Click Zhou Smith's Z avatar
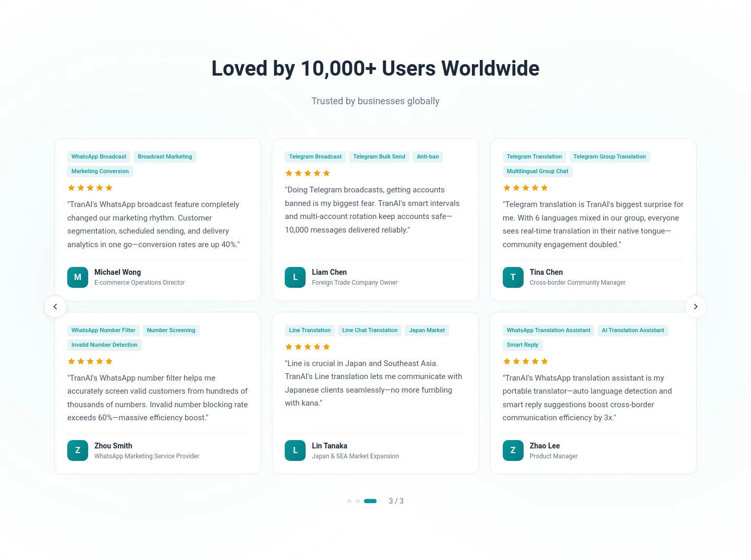The width and height of the screenshot is (751, 560). 78,451
